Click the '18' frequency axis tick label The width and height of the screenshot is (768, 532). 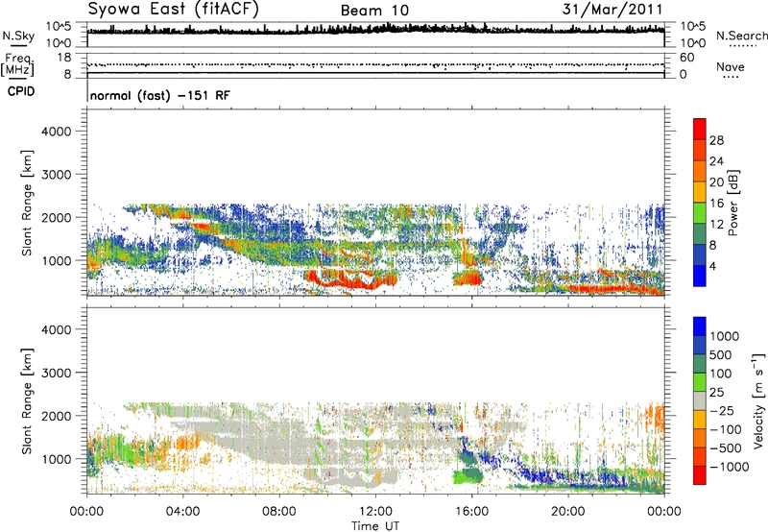point(64,58)
